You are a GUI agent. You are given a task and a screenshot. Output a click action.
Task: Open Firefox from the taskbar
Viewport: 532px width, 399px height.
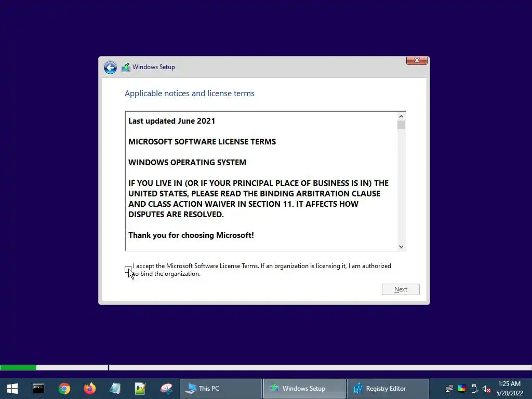pyautogui.click(x=90, y=389)
